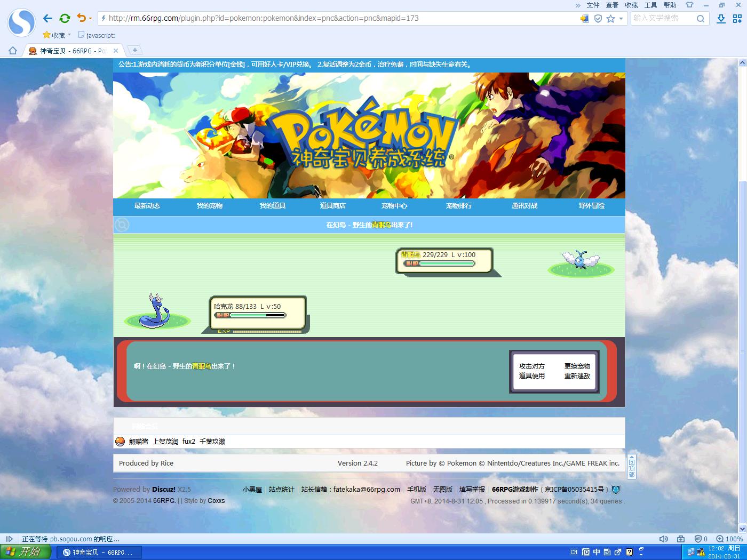Click the 100% zoom control
Image resolution: width=747 pixels, height=560 pixels.
(x=729, y=539)
